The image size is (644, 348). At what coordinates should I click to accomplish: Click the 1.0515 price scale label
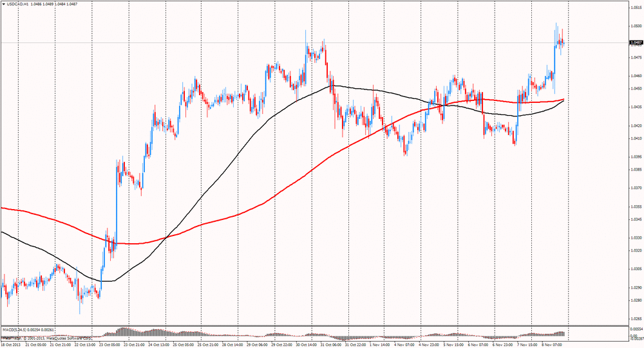click(637, 7)
